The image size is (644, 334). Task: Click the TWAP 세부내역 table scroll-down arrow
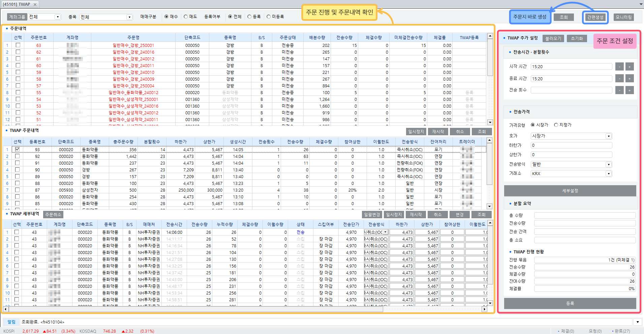[x=490, y=303]
